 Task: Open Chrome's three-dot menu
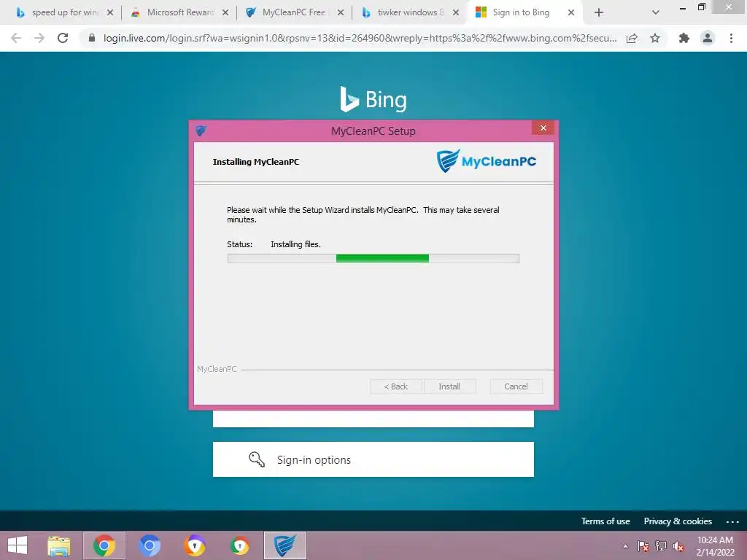731,38
